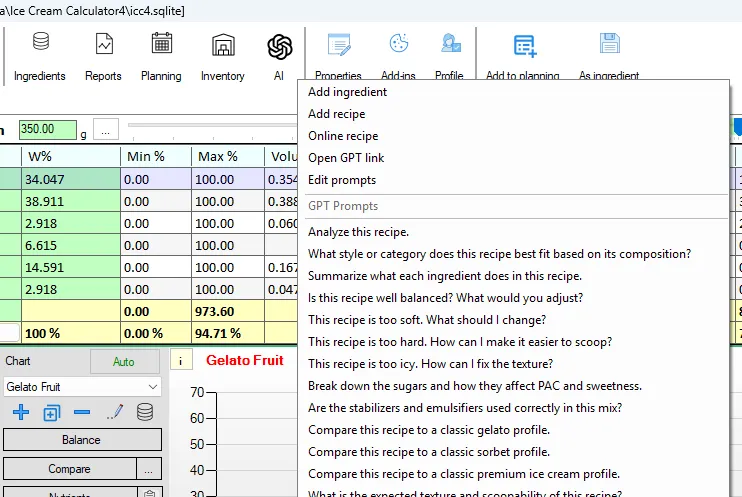
Task: Click the Balance button
Action: [x=82, y=440]
